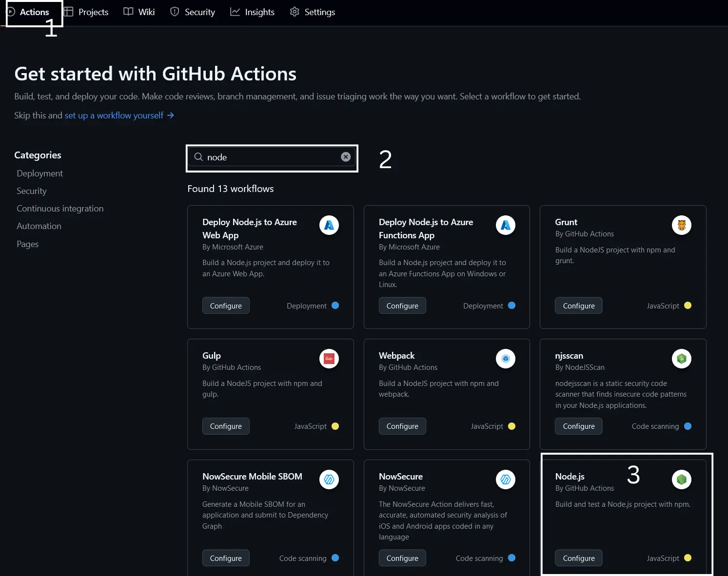
Task: Select the Pages category
Action: coord(28,244)
